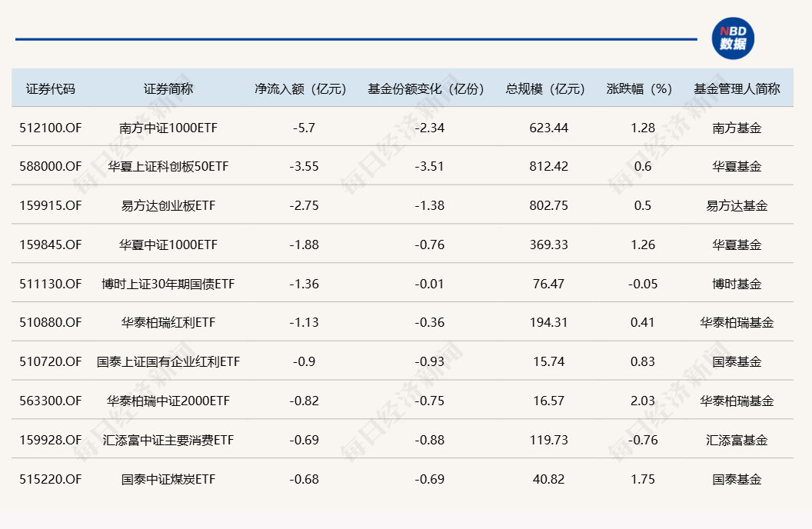Viewport: 812px width, 529px height.
Task: Select percent change value 1.28
Action: click(x=643, y=128)
